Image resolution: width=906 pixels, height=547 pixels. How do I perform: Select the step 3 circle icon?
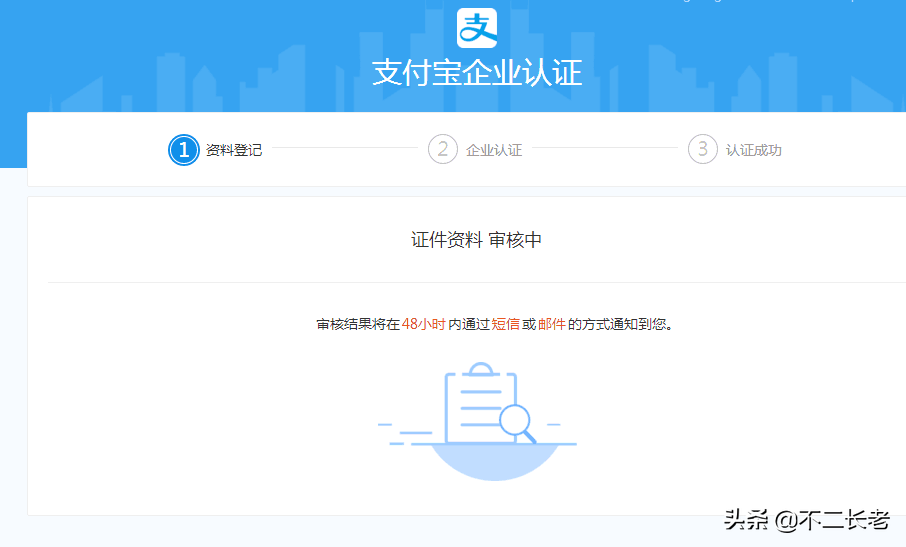click(703, 149)
